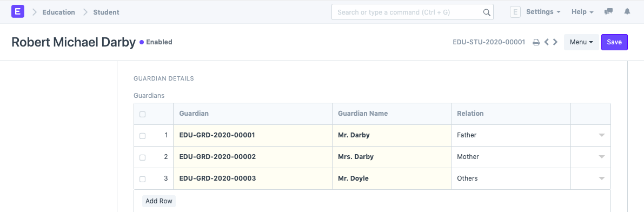Print the student record via printer icon

pyautogui.click(x=536, y=42)
